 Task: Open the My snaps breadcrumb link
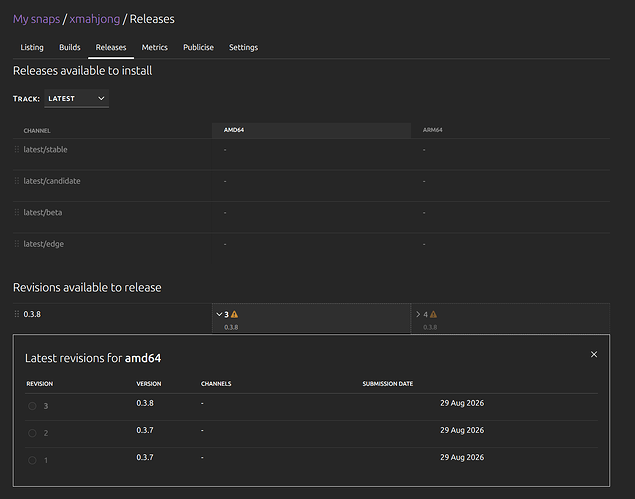[36, 19]
